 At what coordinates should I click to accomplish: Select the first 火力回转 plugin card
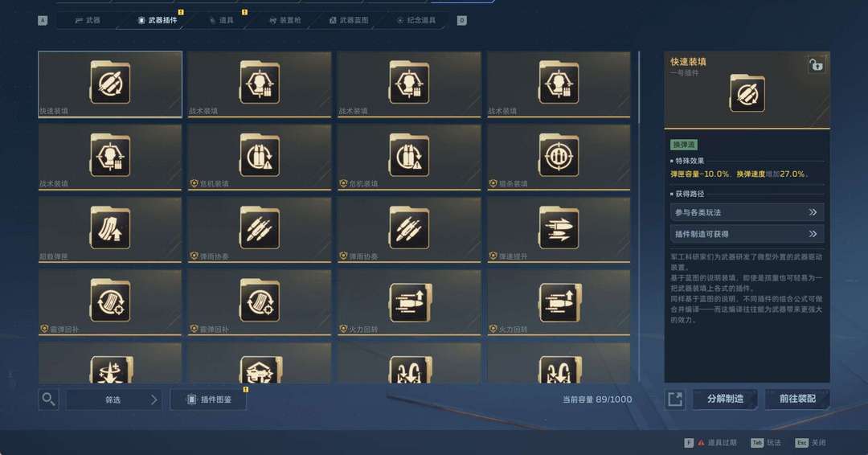[409, 303]
